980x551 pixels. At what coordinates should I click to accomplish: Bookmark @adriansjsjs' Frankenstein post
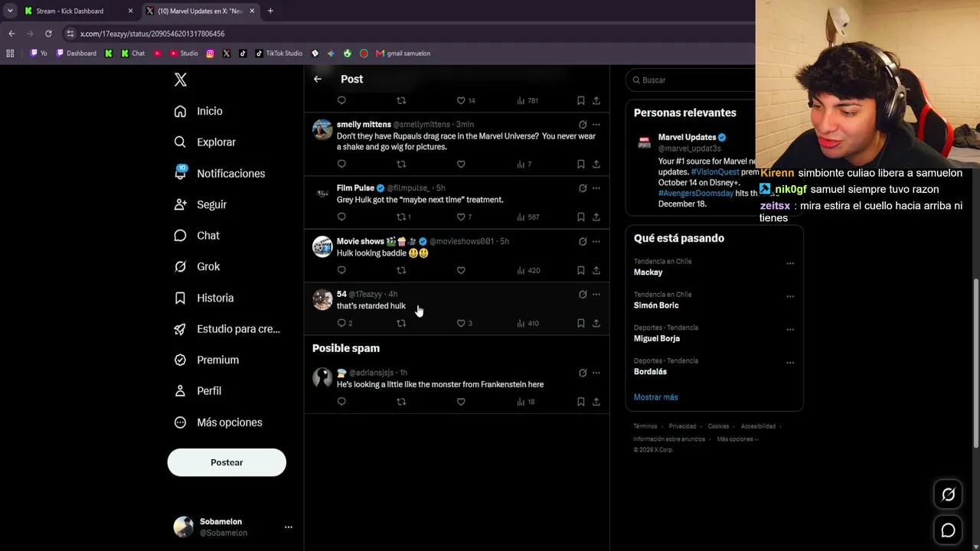pyautogui.click(x=581, y=402)
